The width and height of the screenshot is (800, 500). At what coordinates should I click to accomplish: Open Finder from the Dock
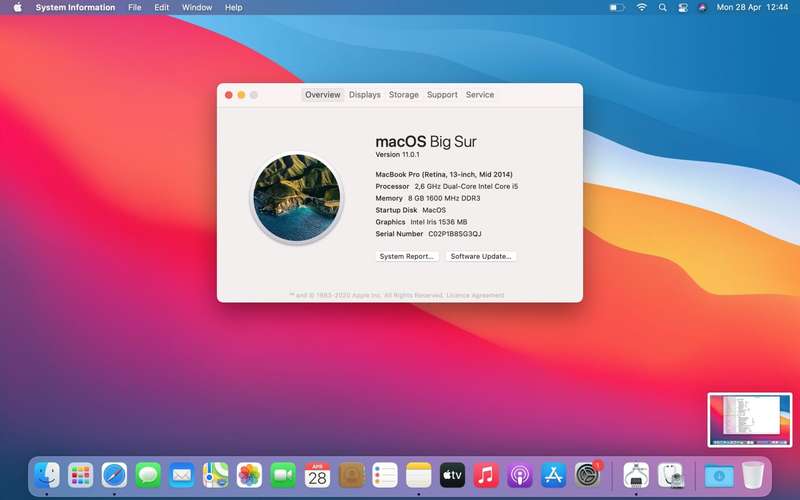pyautogui.click(x=47, y=476)
